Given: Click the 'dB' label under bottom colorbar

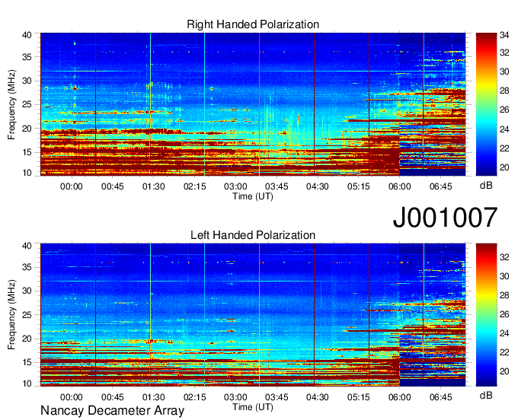Looking at the screenshot, I should (x=486, y=395).
